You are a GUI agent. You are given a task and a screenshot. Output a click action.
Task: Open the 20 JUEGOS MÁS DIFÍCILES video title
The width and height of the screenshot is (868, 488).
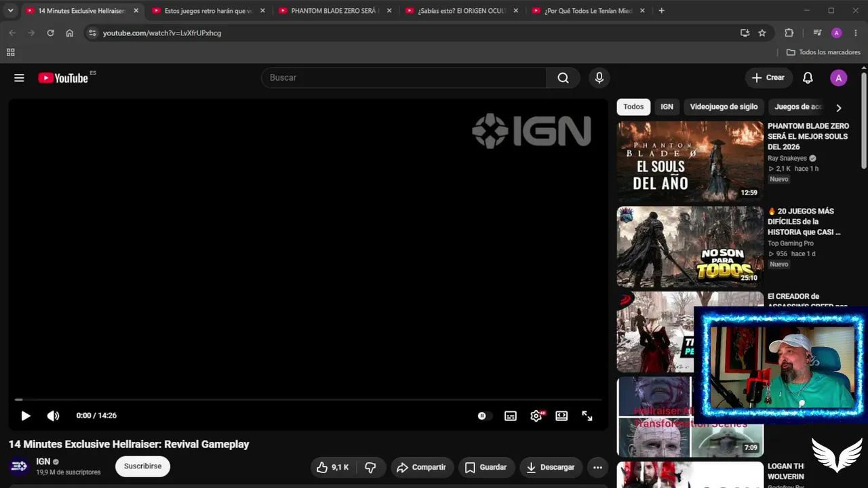[x=804, y=222]
